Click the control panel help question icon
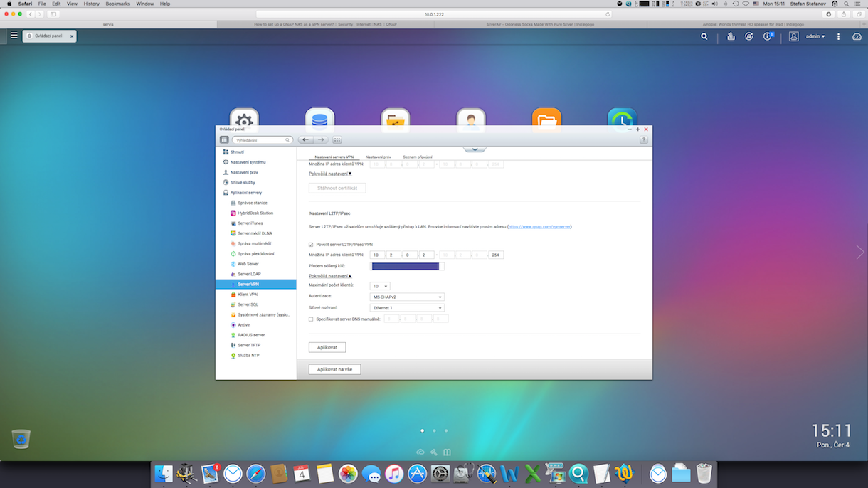Image resolution: width=868 pixels, height=488 pixels. coord(643,140)
